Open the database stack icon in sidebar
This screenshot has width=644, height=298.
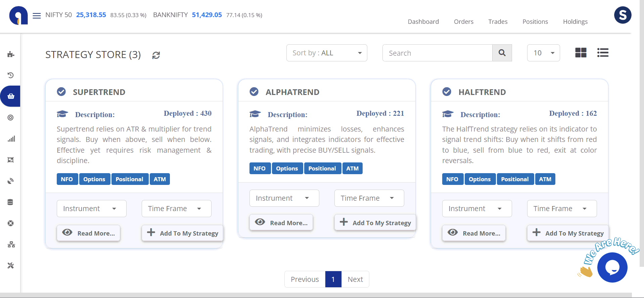pos(11,202)
